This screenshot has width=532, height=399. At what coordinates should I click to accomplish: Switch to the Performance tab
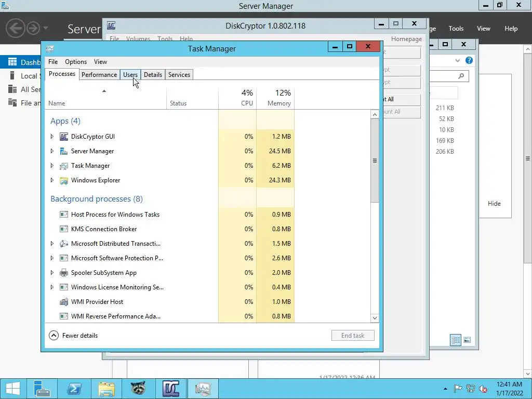(99, 75)
